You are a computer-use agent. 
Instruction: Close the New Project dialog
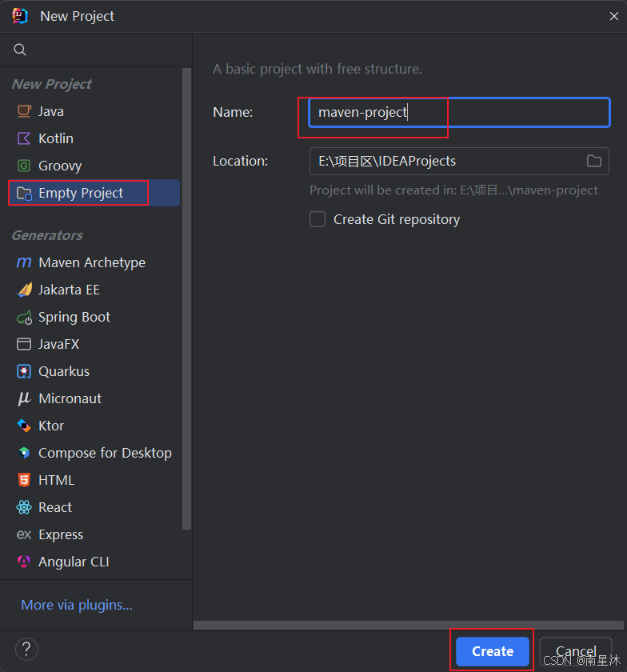[613, 16]
